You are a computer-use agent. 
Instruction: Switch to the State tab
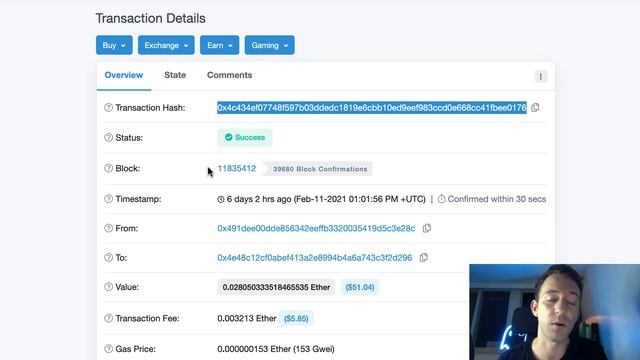(x=175, y=75)
